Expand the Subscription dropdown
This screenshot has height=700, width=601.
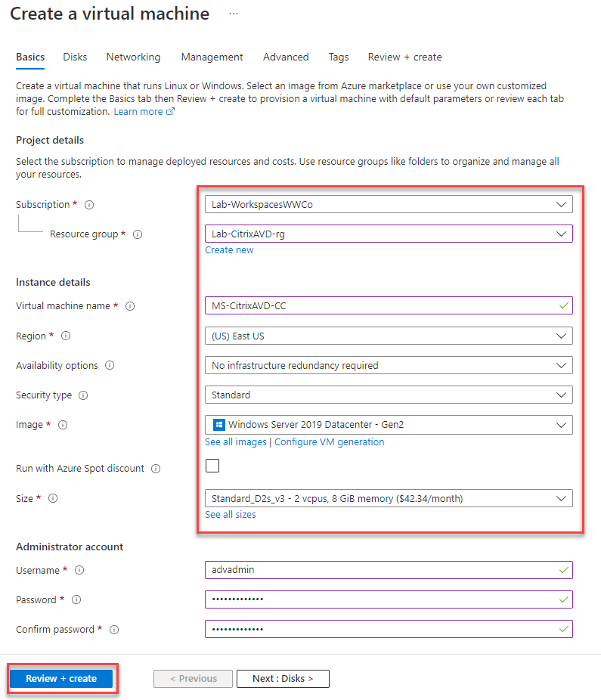point(388,204)
